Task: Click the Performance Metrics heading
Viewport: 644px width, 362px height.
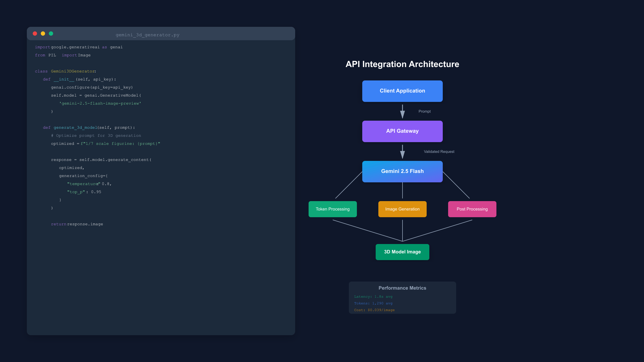Action: coord(402,288)
